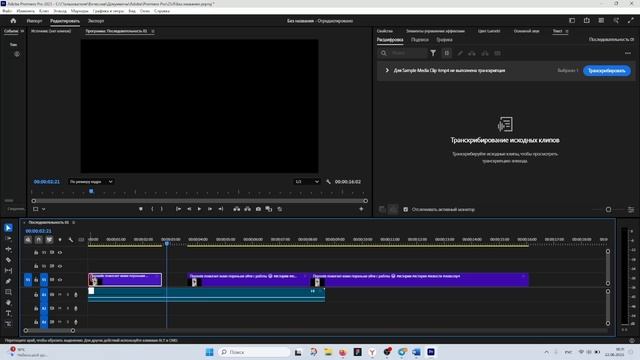The width and height of the screenshot is (640, 360).
Task: Click the Text panel zoom slider handle
Action: (608, 209)
